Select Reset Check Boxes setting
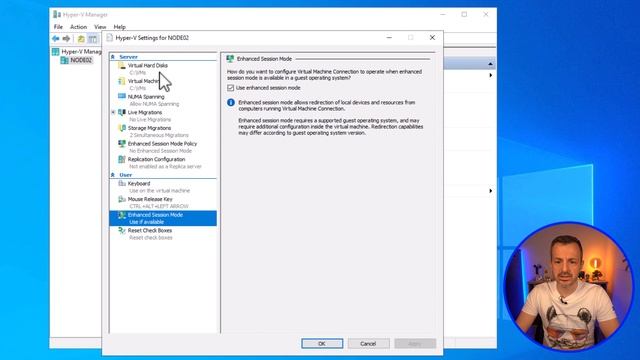The height and width of the screenshot is (360, 640). click(150, 231)
